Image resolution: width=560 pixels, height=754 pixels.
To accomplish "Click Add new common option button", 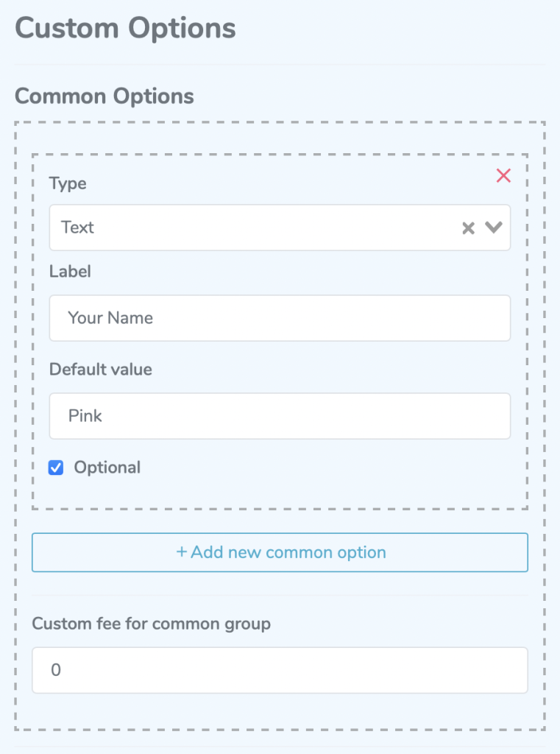I will [x=280, y=552].
